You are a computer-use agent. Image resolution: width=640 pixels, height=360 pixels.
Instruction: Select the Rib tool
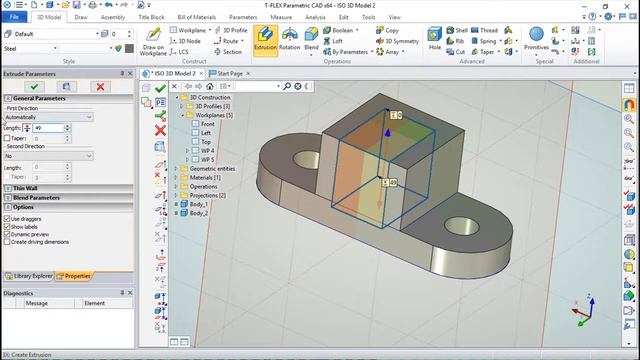[455, 41]
